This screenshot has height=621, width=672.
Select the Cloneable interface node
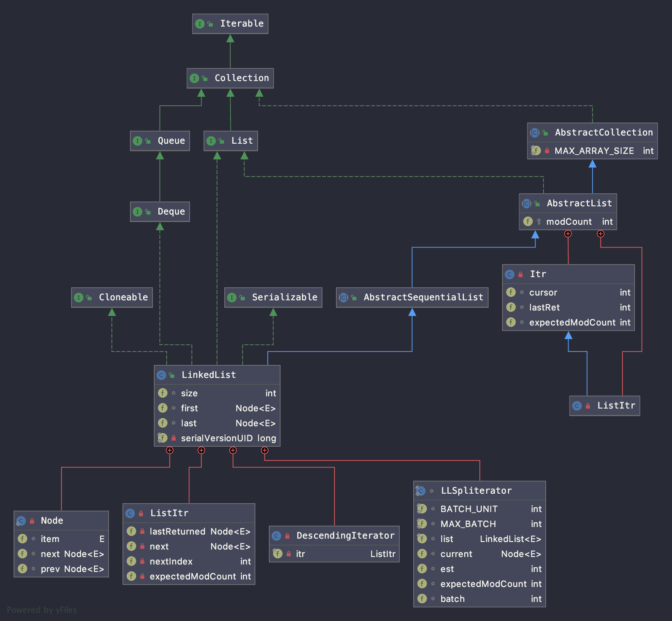pos(112,298)
